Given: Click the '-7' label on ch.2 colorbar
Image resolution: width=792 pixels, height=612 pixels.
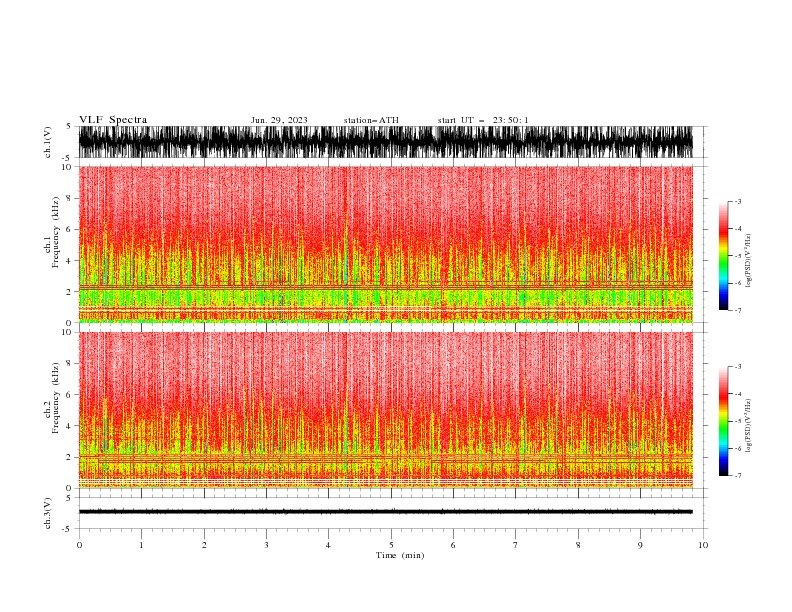Looking at the screenshot, I should (x=737, y=475).
